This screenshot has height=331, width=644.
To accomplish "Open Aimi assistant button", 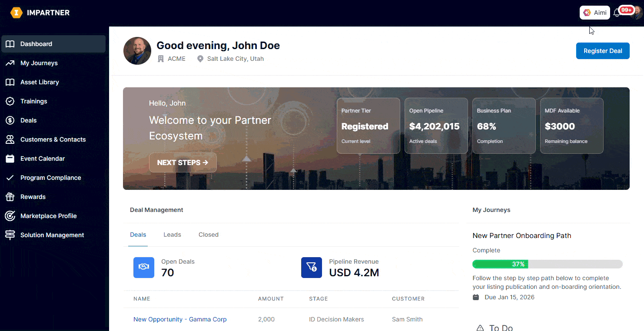I will [595, 13].
